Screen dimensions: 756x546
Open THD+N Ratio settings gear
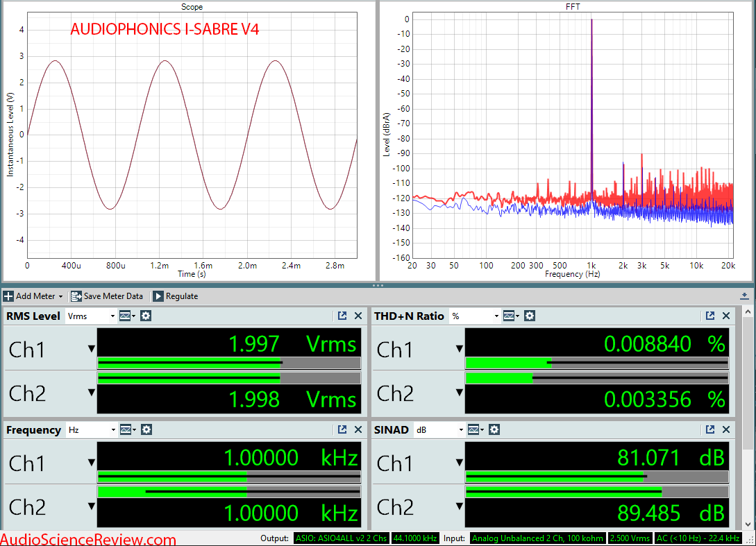[x=530, y=316]
